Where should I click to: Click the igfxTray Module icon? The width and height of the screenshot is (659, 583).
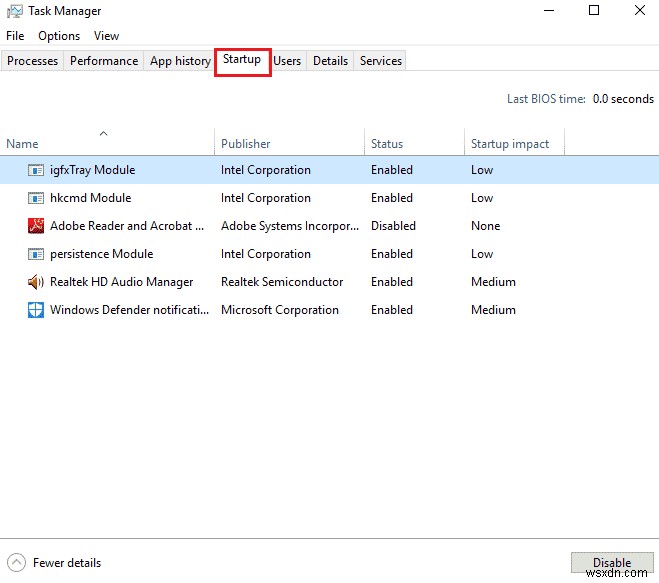(36, 170)
